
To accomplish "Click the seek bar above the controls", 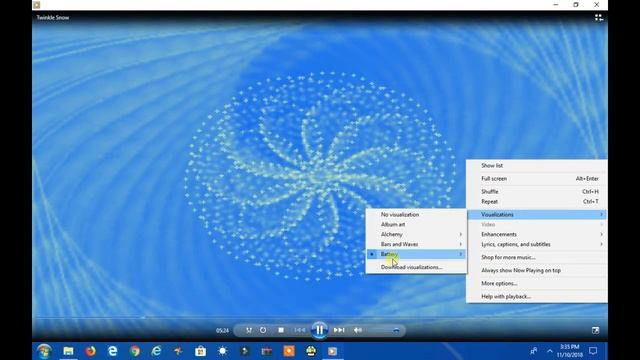I will click(x=320, y=317).
